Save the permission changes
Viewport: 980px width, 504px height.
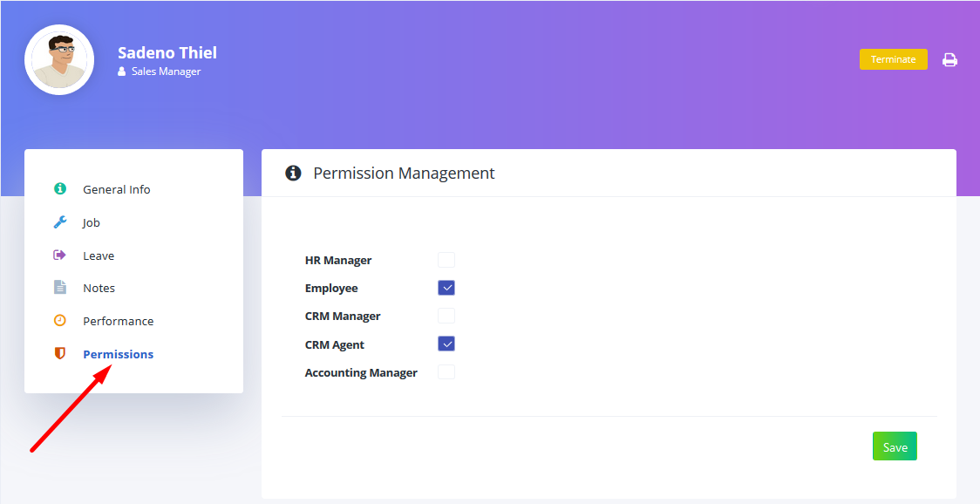[x=895, y=446]
